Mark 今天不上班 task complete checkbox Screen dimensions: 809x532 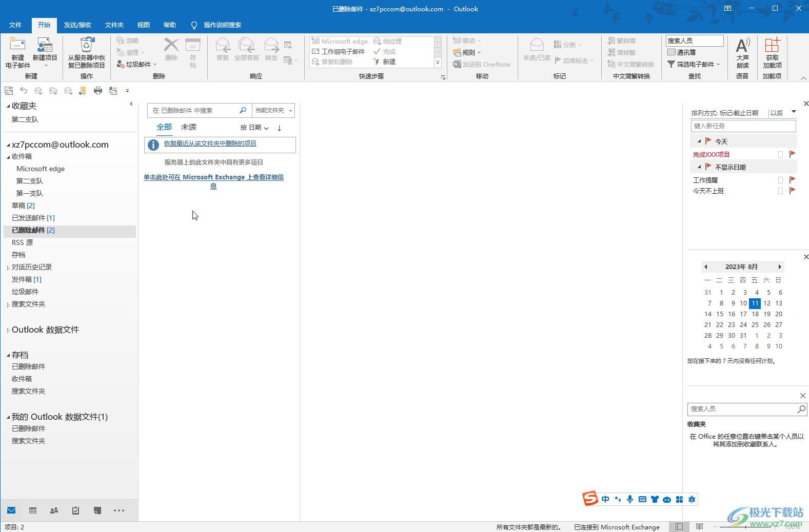point(781,191)
